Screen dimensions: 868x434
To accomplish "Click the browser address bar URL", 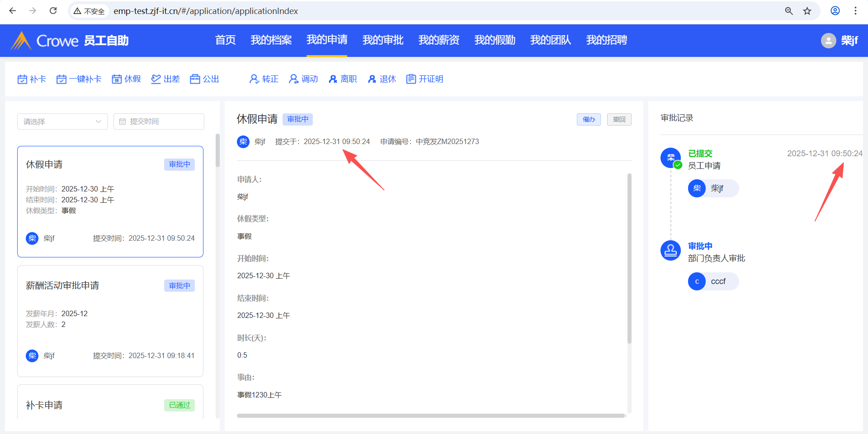I will pyautogui.click(x=206, y=11).
